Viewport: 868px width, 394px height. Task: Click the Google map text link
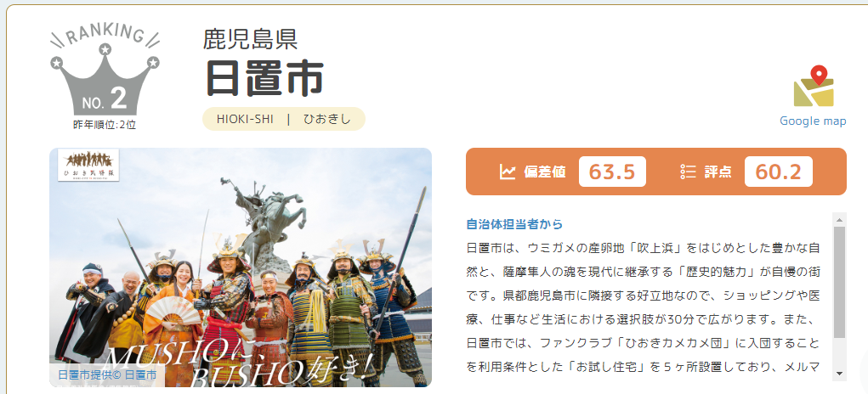click(x=813, y=121)
